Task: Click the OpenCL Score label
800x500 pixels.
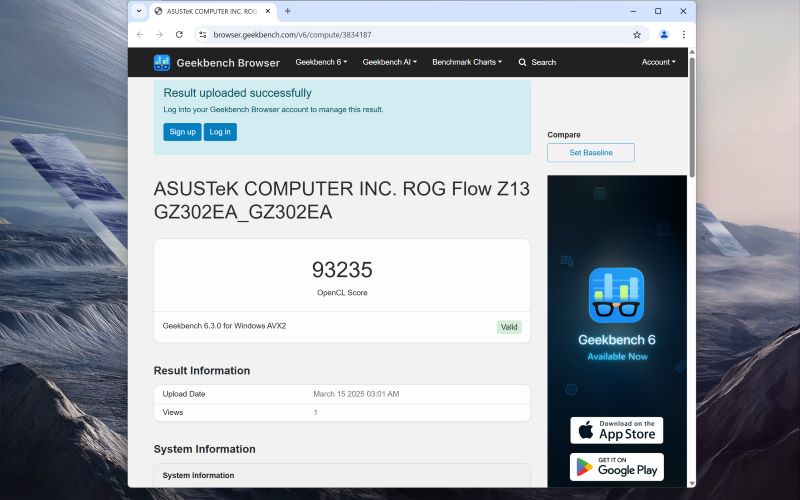Action: (342, 293)
